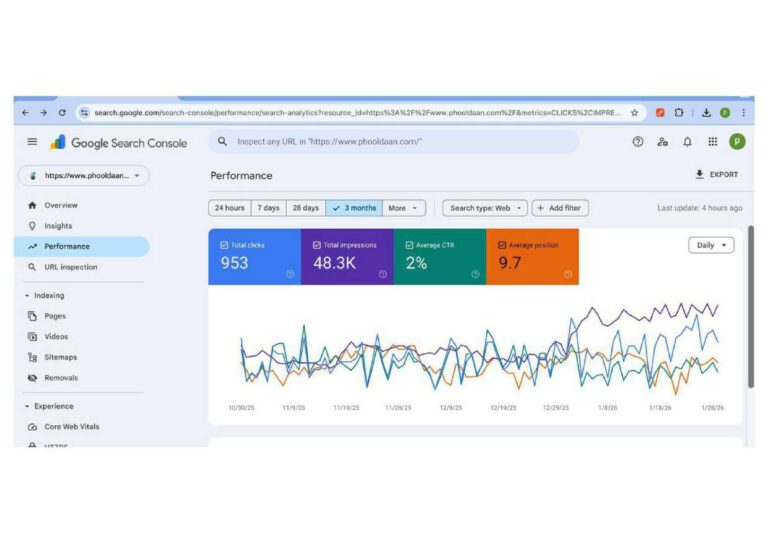
Task: Click help icon on Average CTR card
Action: (475, 274)
